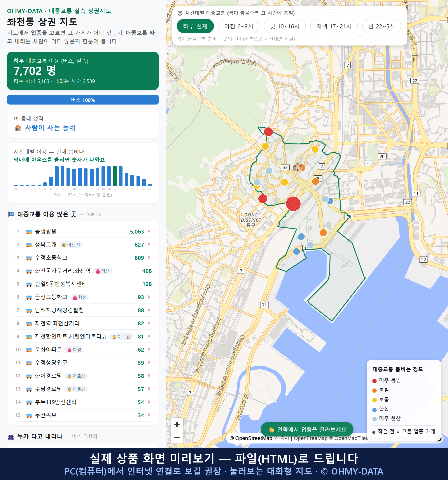This screenshot has height=480, width=448.
Task: Click the bus icon in 범일5동행정복지센터 row
Action: tap(29, 284)
